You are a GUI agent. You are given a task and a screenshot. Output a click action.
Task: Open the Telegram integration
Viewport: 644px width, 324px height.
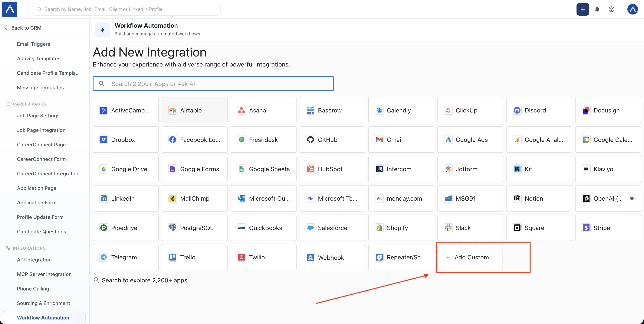point(126,257)
